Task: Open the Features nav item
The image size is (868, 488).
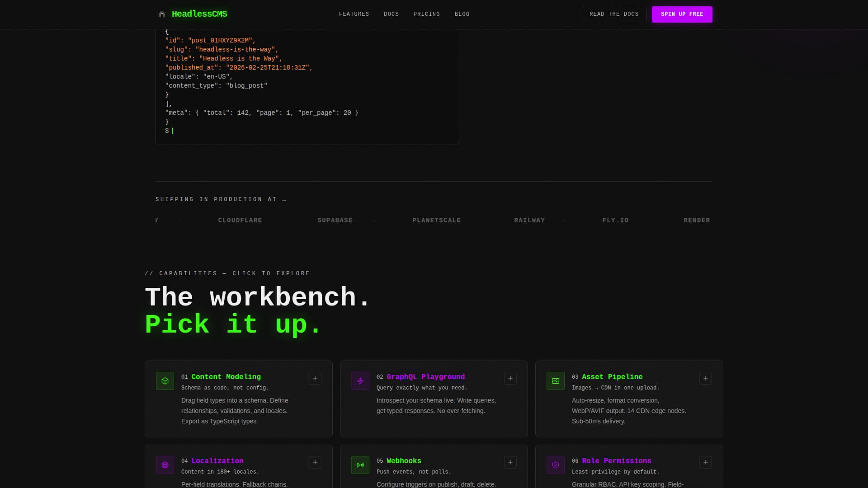Action: 354,14
